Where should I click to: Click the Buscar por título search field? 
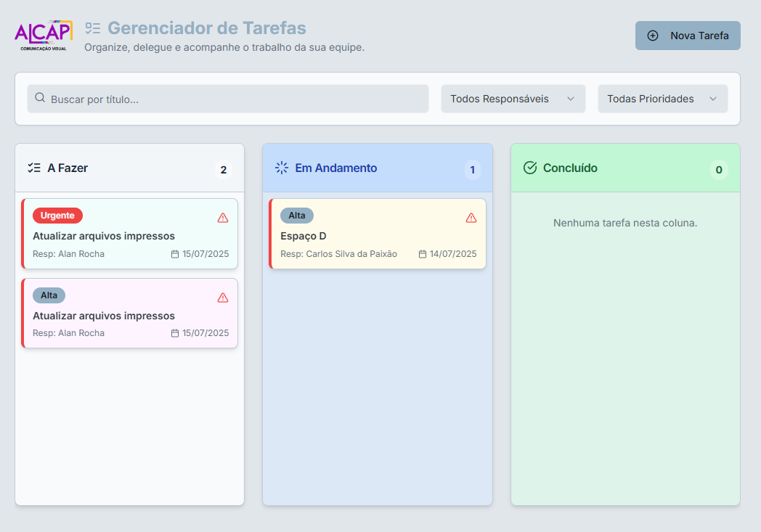coord(227,98)
